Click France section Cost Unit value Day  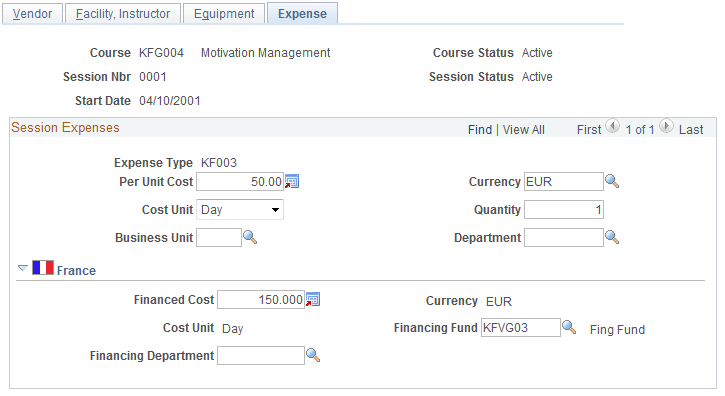tap(233, 328)
